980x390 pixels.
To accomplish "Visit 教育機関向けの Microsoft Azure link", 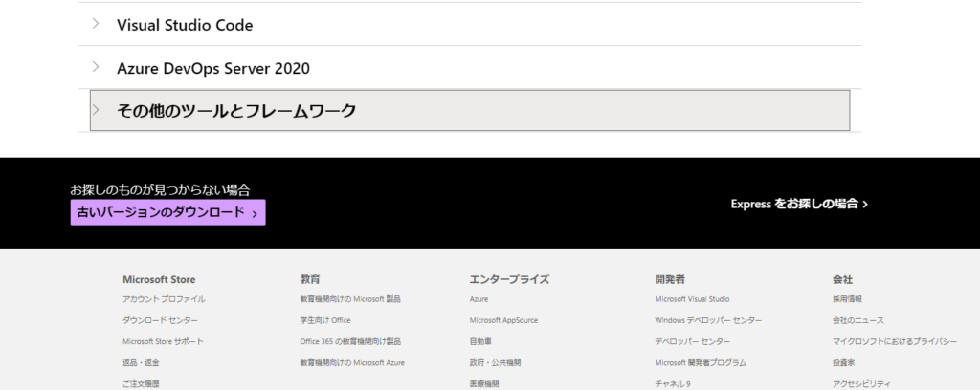I will coord(352,363).
